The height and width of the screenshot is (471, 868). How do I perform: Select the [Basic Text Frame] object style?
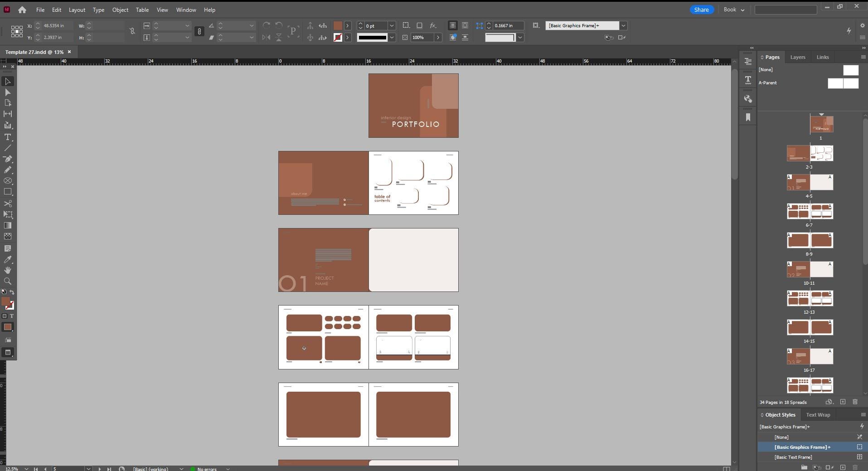click(x=793, y=457)
